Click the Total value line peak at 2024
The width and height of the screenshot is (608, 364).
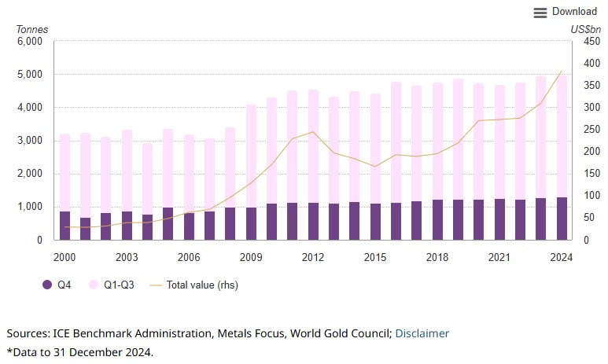[x=562, y=72]
